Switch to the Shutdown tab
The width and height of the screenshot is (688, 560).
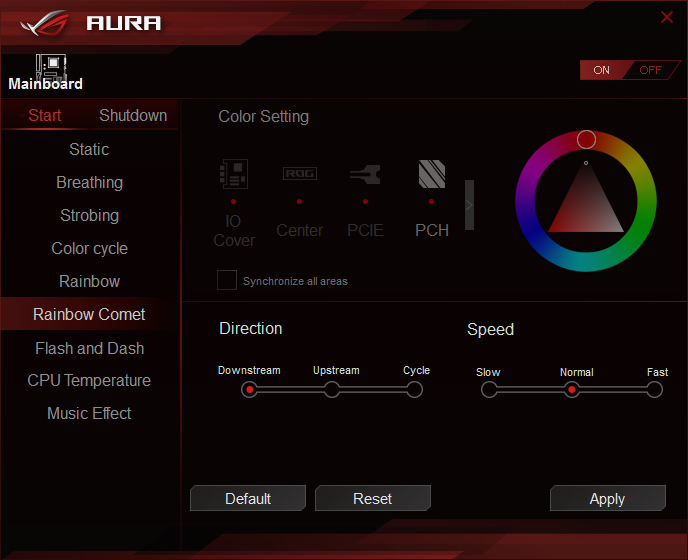[x=133, y=115]
